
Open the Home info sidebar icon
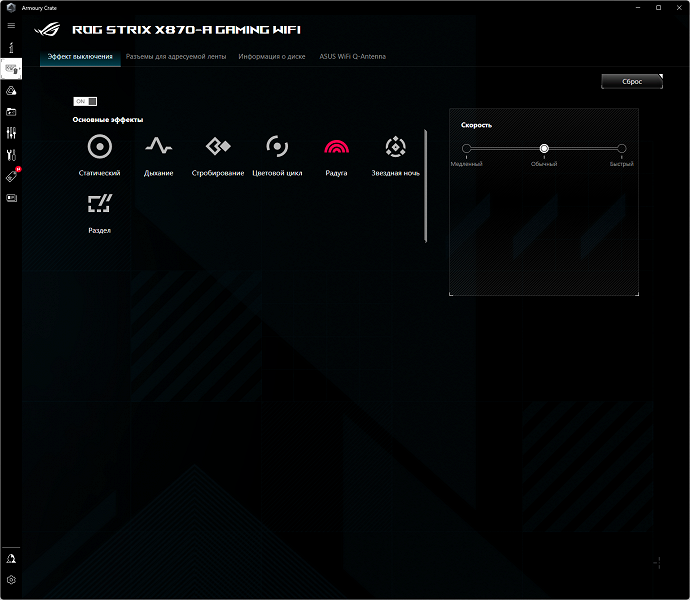[11, 47]
